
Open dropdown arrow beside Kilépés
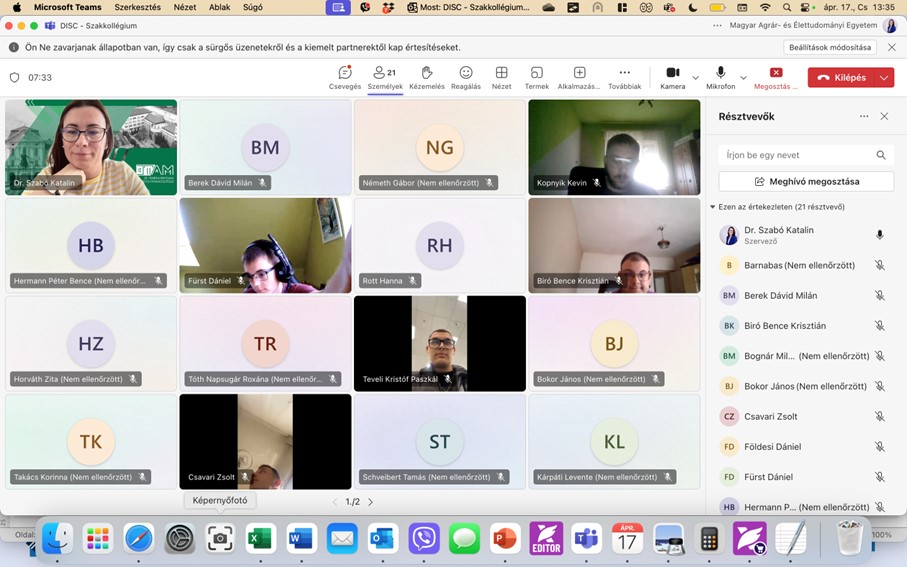(885, 78)
